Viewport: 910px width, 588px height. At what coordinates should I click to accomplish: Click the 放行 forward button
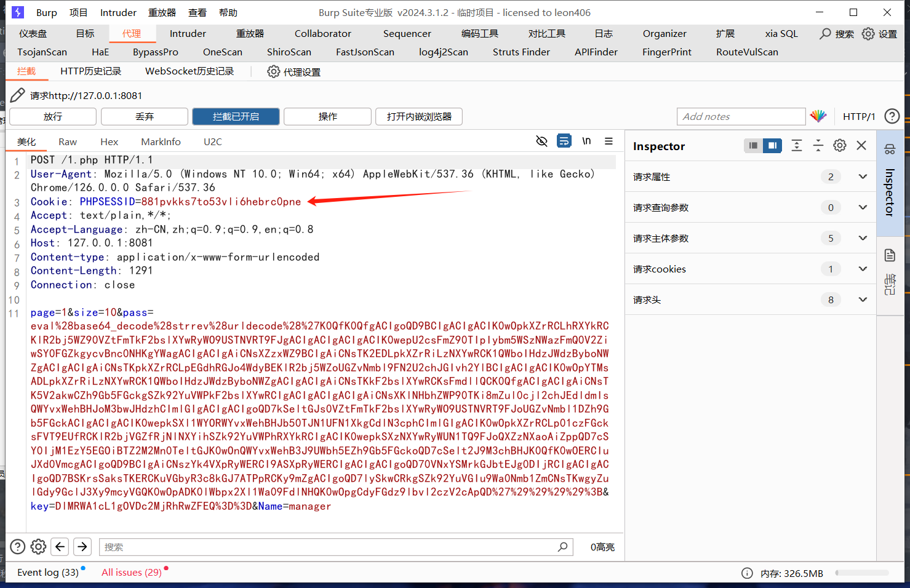point(53,117)
